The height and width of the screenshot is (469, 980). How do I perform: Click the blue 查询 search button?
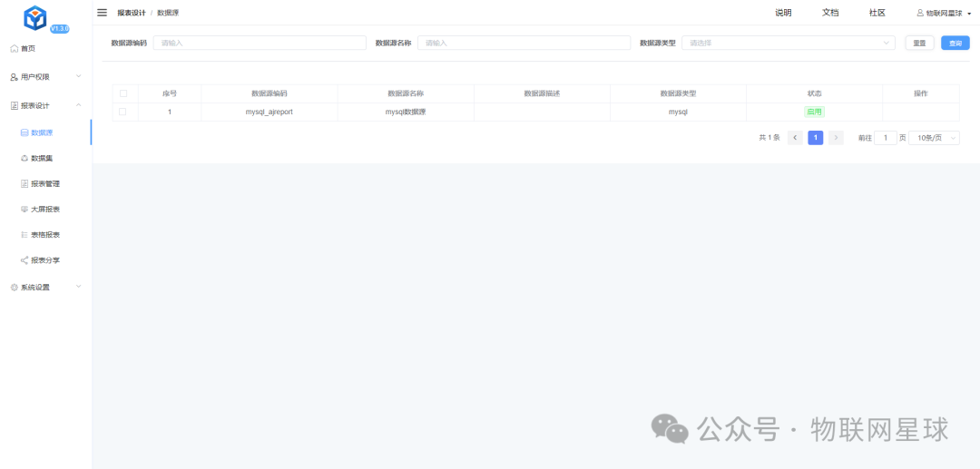point(955,43)
